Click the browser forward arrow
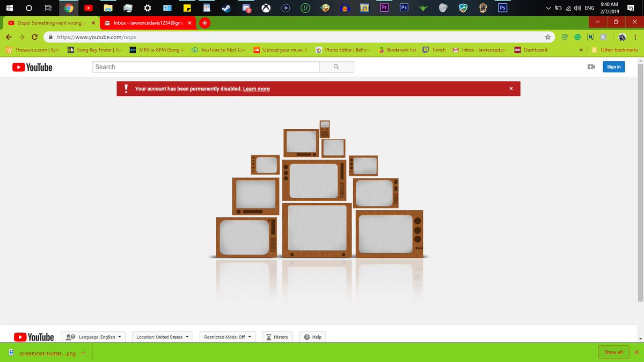The height and width of the screenshot is (362, 644). (x=22, y=38)
